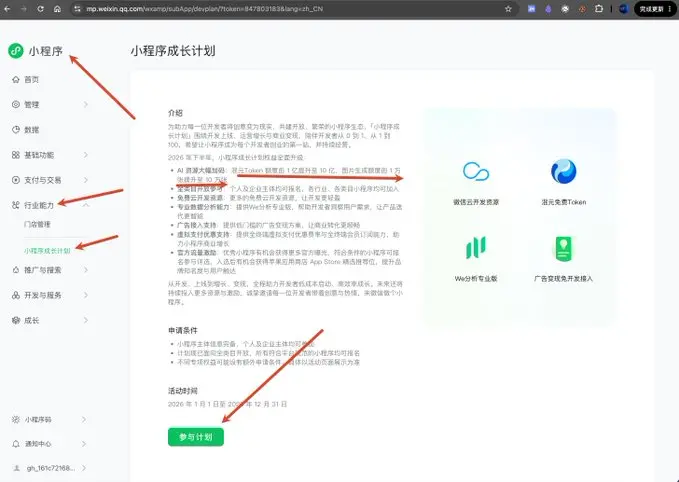Click the We分析专业版 green bars icon
Image resolution: width=679 pixels, height=482 pixels.
(x=476, y=248)
